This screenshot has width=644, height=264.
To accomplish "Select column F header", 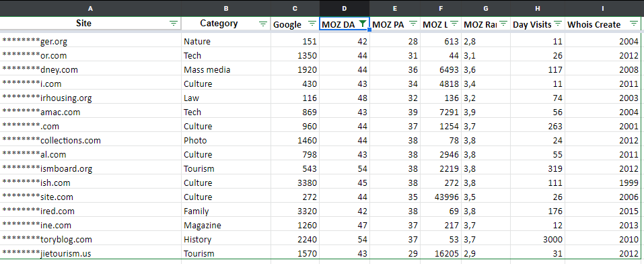I will [x=441, y=8].
